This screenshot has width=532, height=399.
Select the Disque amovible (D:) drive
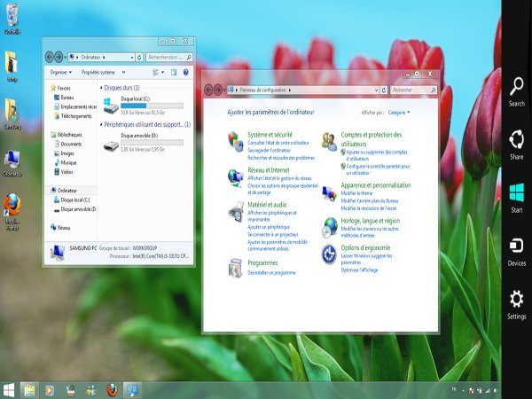click(144, 142)
